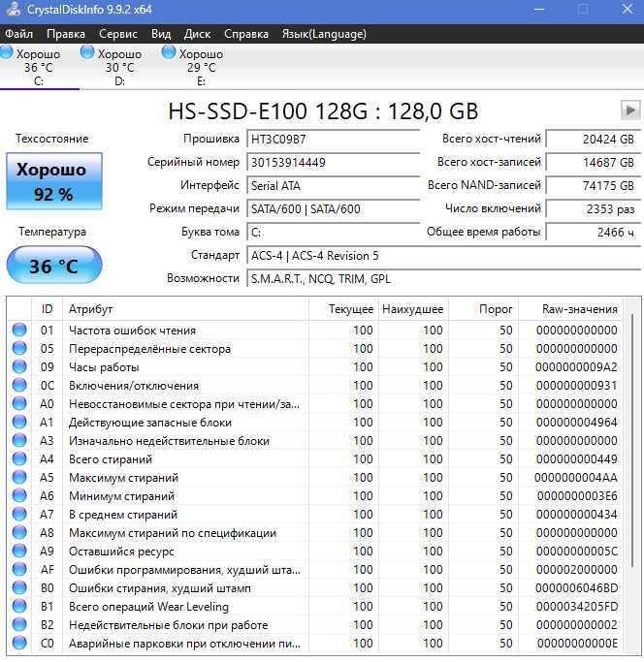644x662 pixels.
Task: Click the vertical scrollbar of the attribute list
Action: (632, 439)
